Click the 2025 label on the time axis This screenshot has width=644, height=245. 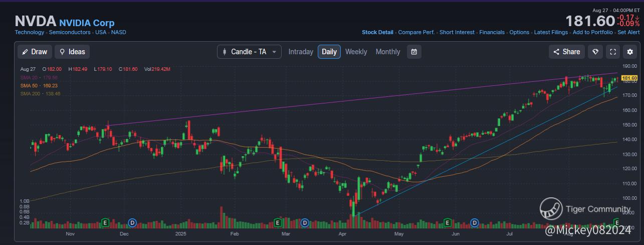point(181,233)
